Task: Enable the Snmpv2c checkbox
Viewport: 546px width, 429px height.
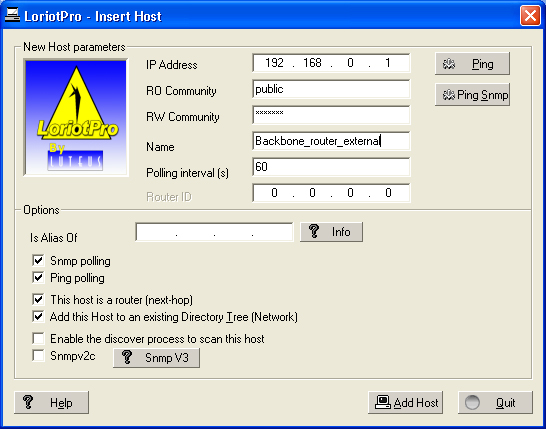Action: tap(38, 356)
